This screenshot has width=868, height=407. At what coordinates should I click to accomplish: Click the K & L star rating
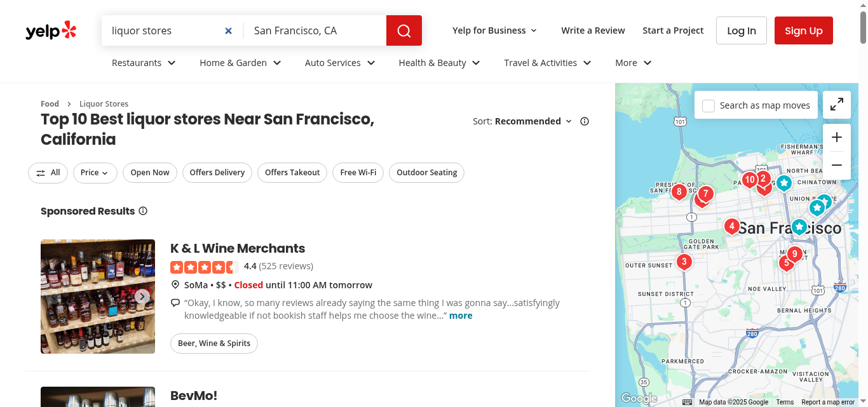[205, 267]
